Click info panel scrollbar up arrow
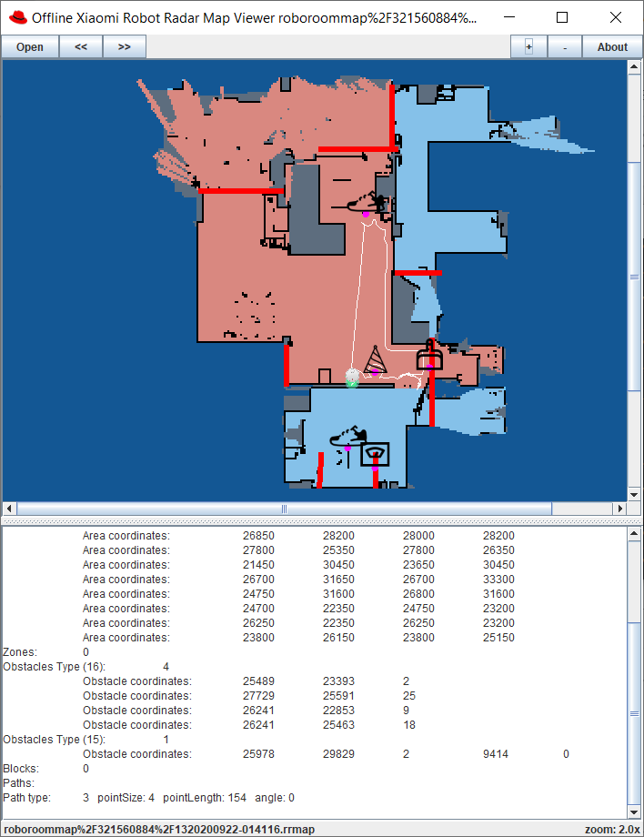The height and width of the screenshot is (837, 644). coord(634,534)
